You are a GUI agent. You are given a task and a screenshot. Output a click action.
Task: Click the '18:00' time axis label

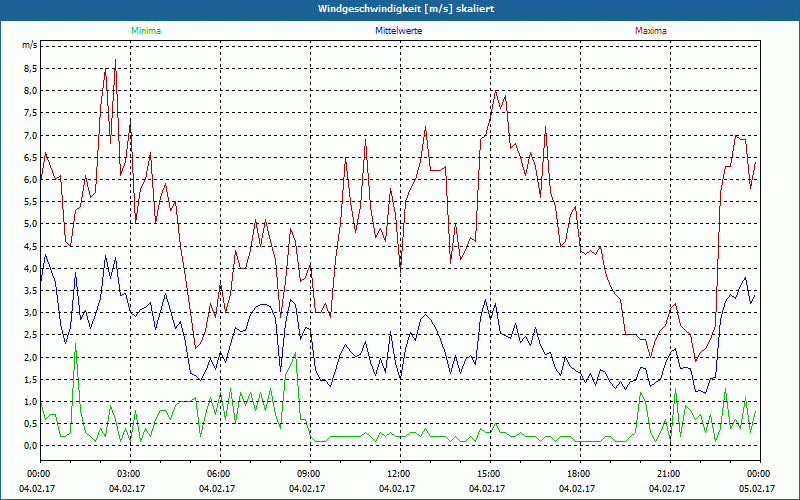tap(580, 474)
